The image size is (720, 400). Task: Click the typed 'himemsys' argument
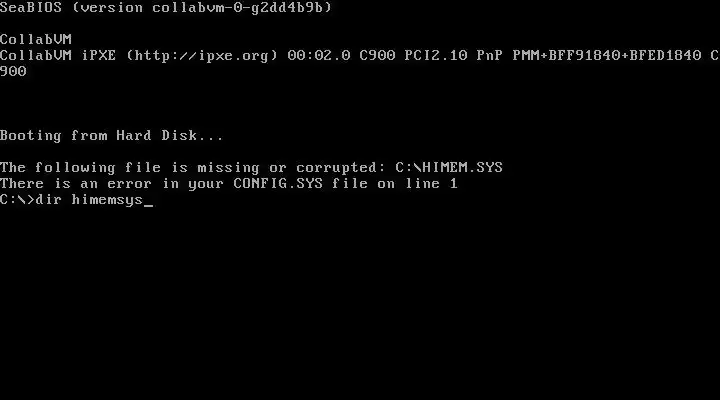click(107, 200)
